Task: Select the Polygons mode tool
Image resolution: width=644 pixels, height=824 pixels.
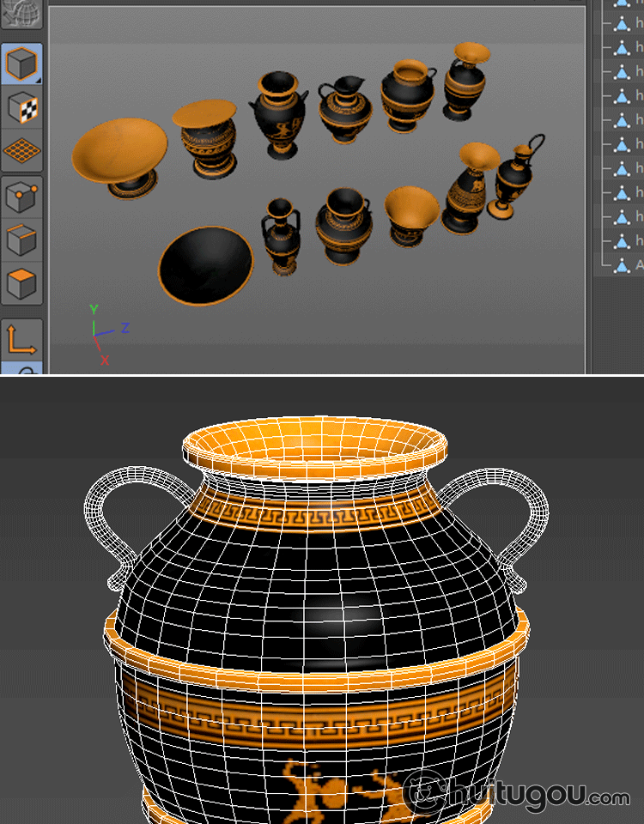Action: (x=21, y=282)
